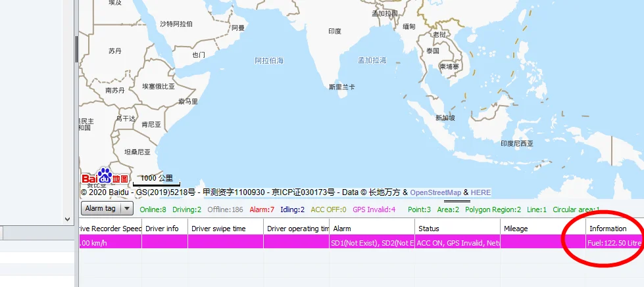Click the Line:1 counter

(x=537, y=210)
